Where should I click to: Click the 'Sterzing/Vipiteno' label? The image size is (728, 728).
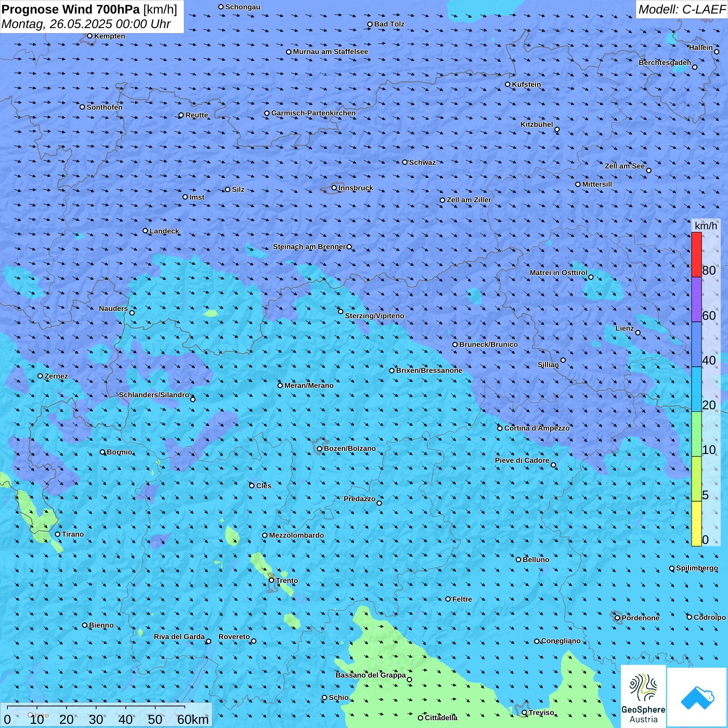click(x=374, y=316)
